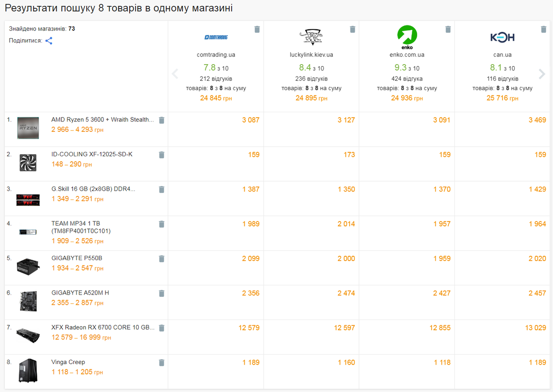View 212 відгуків for comtrading.ua
The image size is (553, 392).
pyautogui.click(x=216, y=78)
